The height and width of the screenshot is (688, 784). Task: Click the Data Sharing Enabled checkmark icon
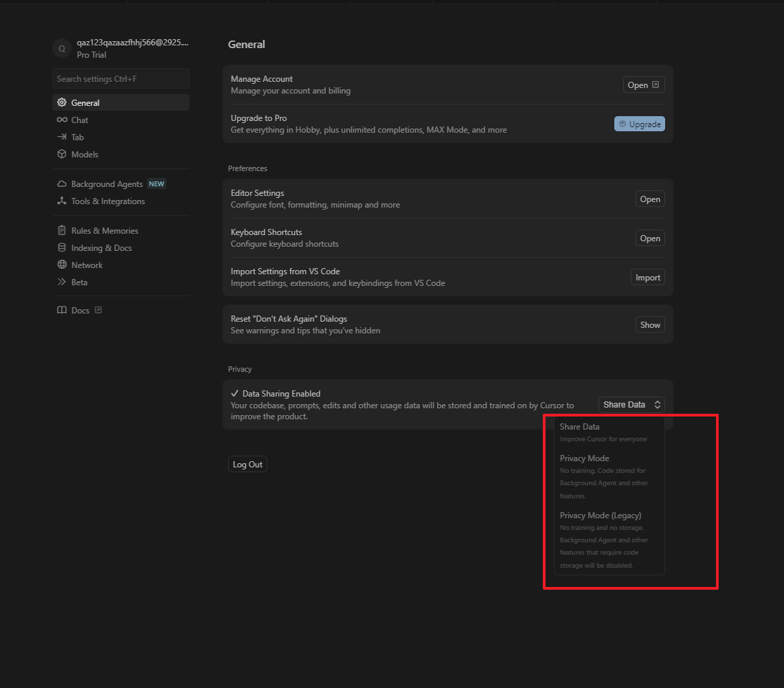pos(234,394)
